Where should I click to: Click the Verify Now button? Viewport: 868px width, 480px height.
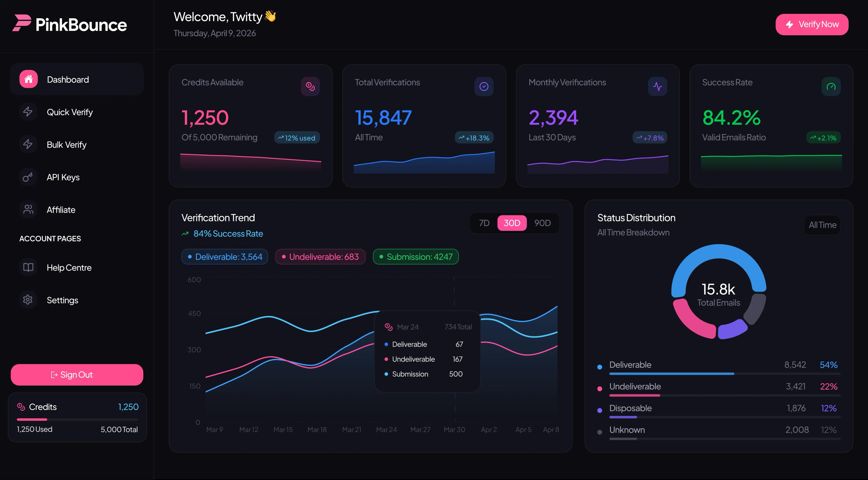point(812,24)
